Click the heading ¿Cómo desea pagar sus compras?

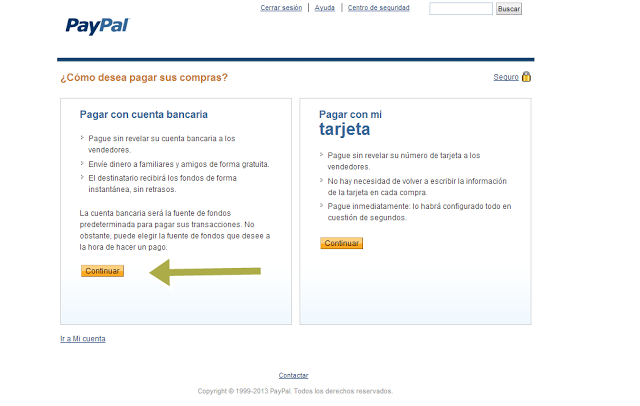(144, 78)
